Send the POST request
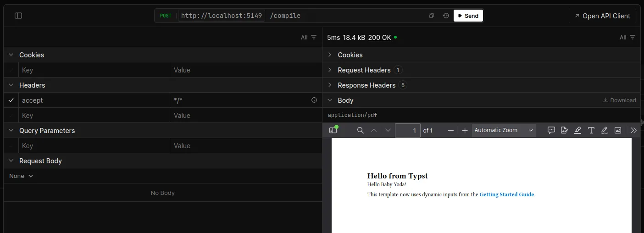This screenshot has height=233, width=644. [468, 16]
